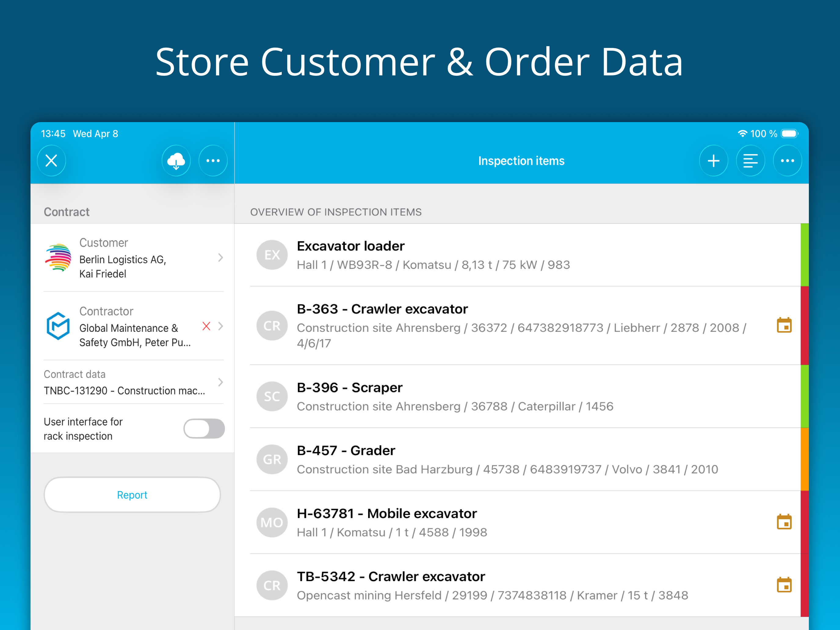
Task: Expand Contract data chevron
Action: click(221, 382)
